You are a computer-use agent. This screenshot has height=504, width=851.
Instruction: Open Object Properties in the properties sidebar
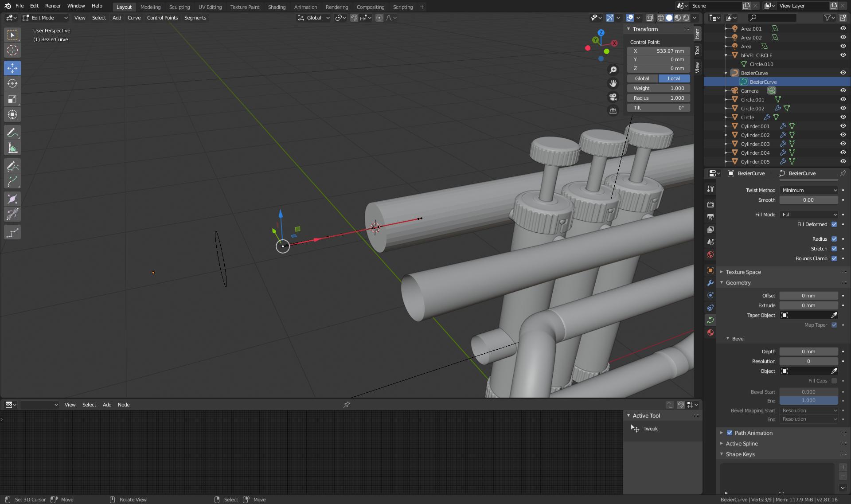[x=710, y=270]
